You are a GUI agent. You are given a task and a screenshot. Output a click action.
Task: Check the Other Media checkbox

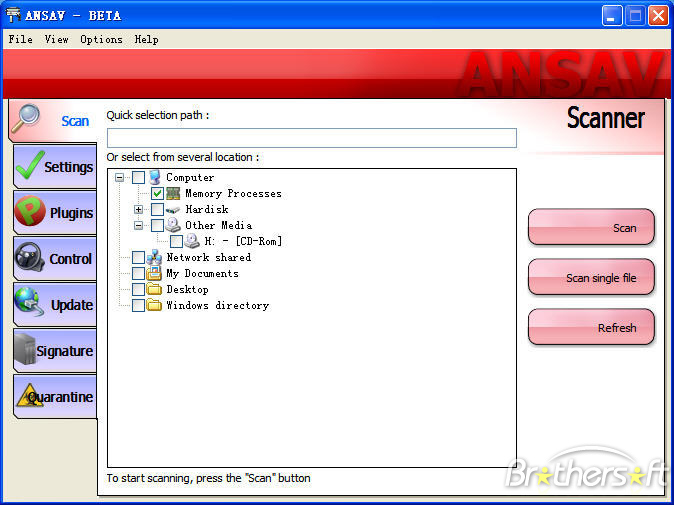pyautogui.click(x=157, y=225)
